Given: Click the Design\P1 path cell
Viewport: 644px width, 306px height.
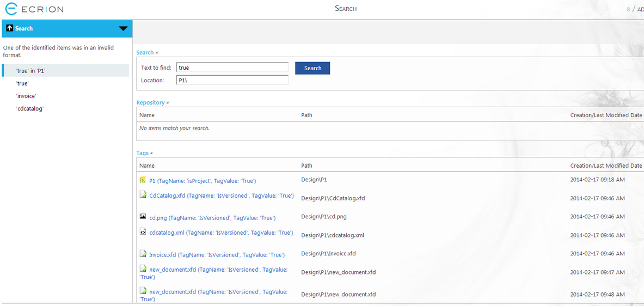Looking at the screenshot, I should click(x=314, y=180).
